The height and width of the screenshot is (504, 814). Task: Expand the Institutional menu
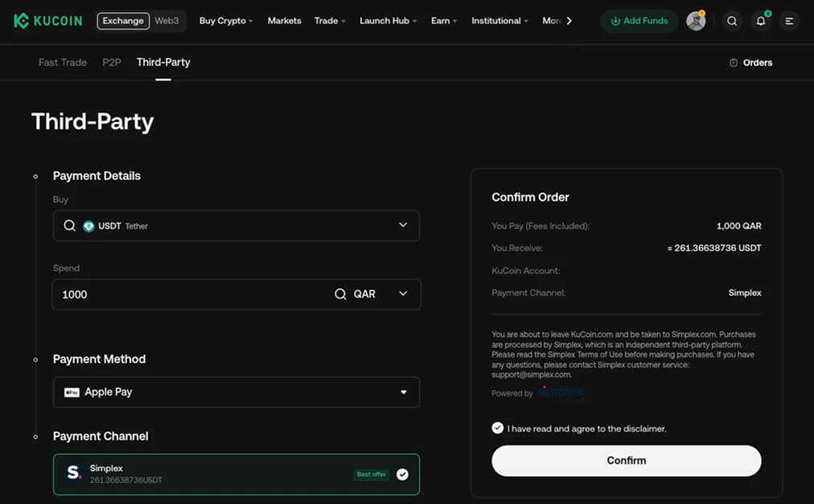click(499, 21)
